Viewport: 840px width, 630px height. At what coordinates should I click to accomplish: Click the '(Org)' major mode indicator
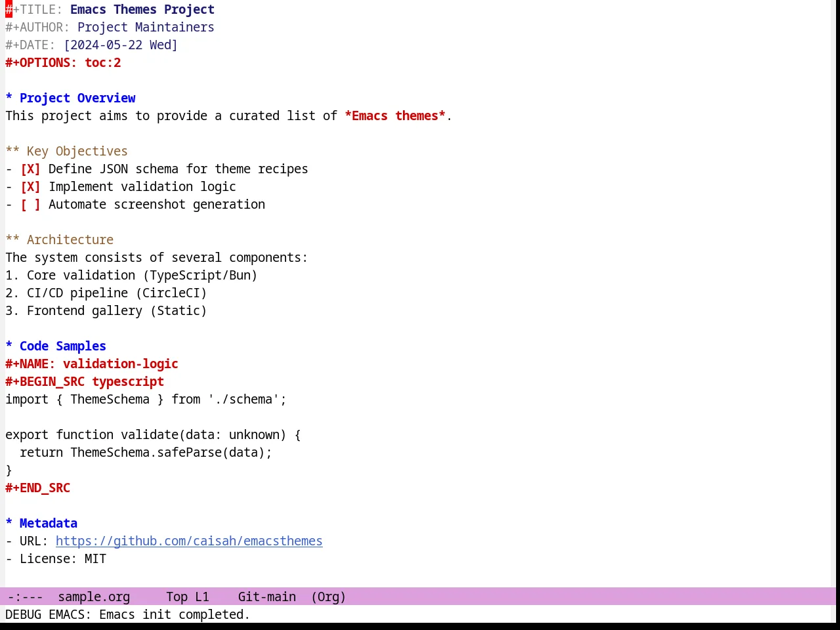pyautogui.click(x=328, y=597)
